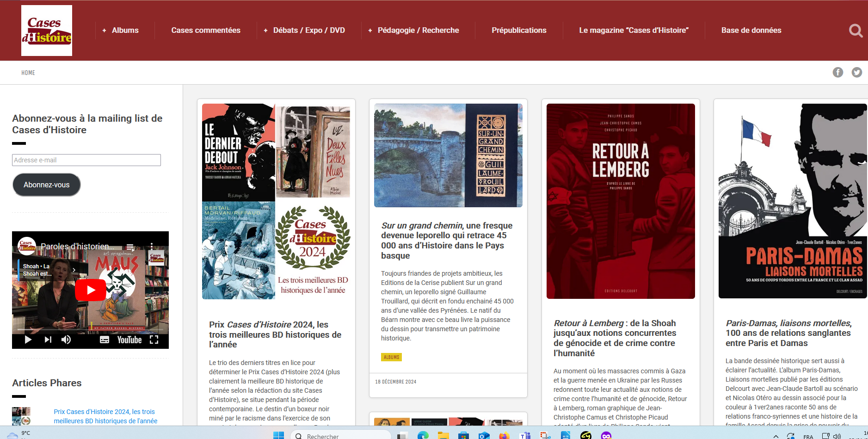
Task: Click the HOME breadcrumb
Action: pyautogui.click(x=28, y=73)
